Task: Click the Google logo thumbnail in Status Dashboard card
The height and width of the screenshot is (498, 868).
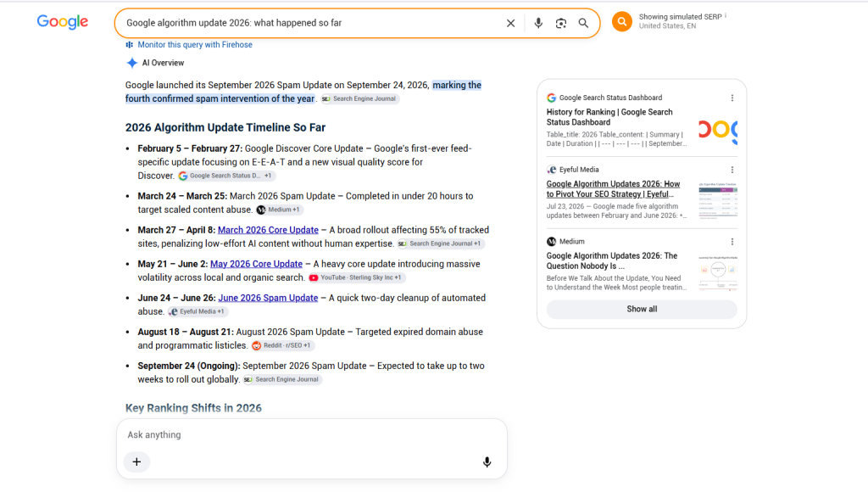Action: (x=717, y=130)
